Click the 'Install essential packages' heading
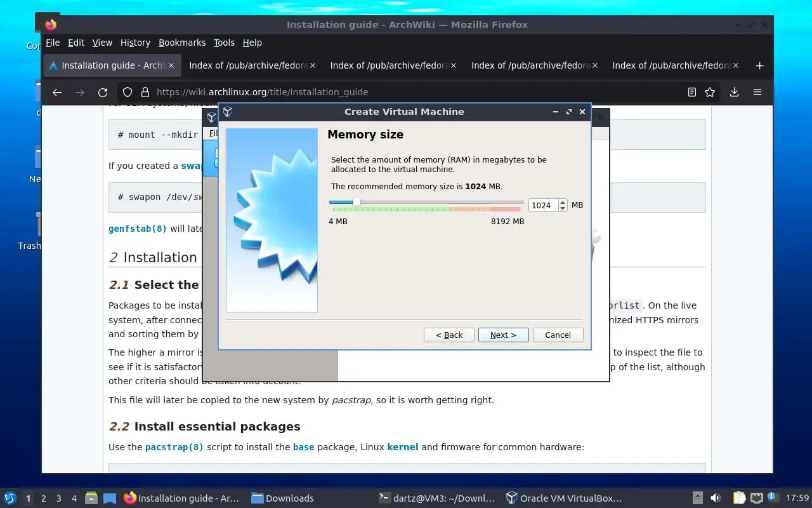This screenshot has height=508, width=812. [217, 427]
